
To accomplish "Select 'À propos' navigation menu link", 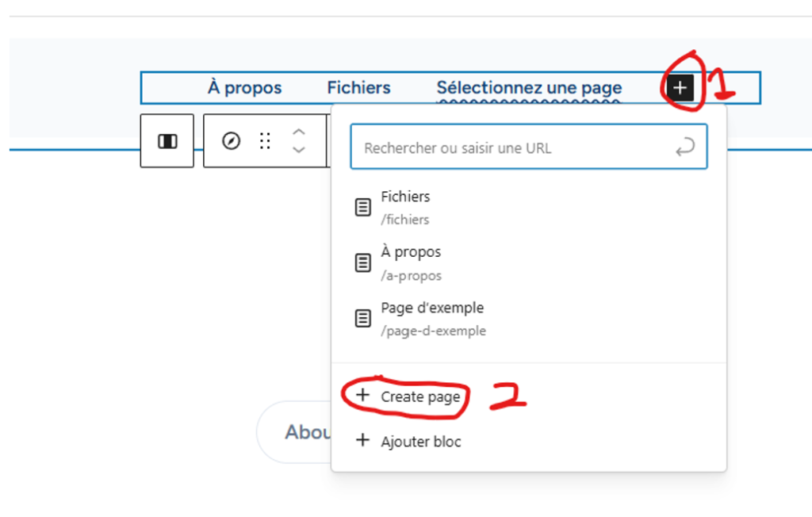I will [x=244, y=88].
